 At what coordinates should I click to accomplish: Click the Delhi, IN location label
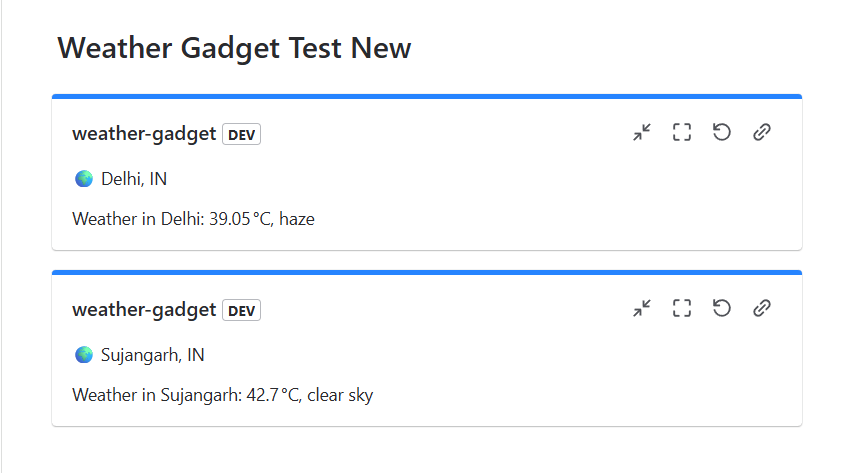pyautogui.click(x=134, y=179)
